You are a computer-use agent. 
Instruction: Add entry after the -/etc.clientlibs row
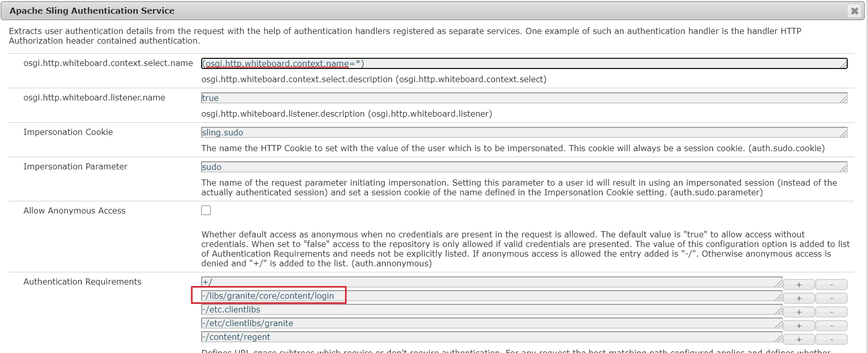coord(799,312)
